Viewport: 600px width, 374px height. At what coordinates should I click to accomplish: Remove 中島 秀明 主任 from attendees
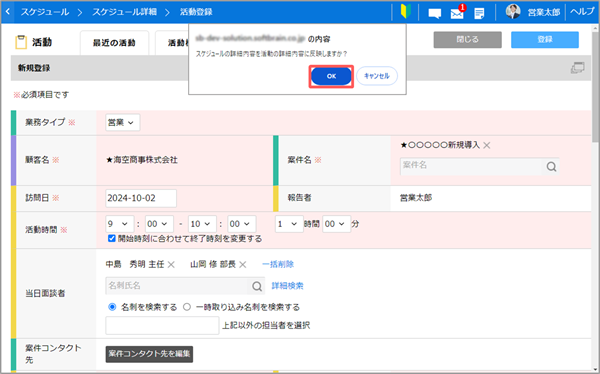click(x=171, y=265)
